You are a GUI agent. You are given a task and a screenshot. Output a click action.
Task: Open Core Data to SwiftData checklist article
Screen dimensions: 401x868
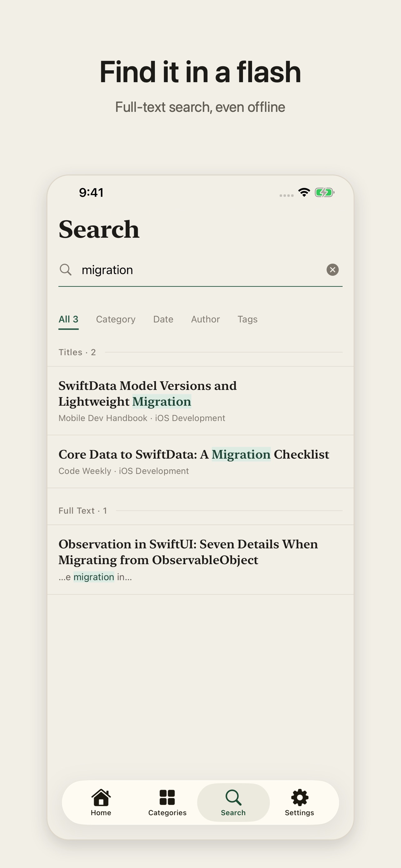pyautogui.click(x=200, y=461)
